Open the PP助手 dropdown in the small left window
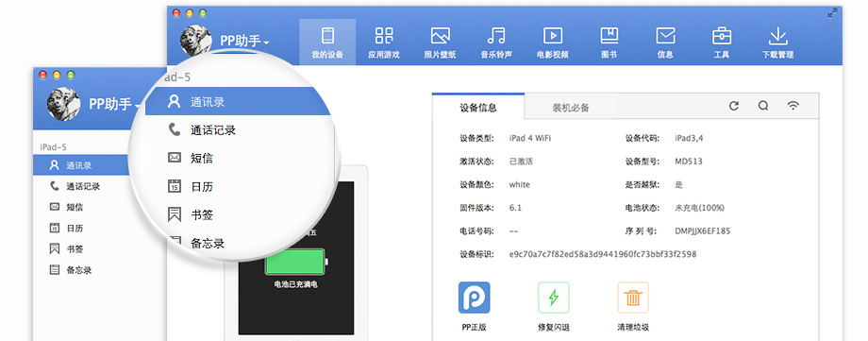 (x=113, y=104)
